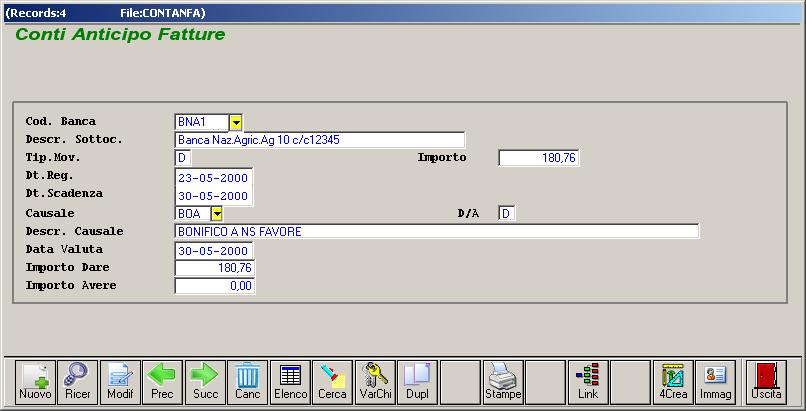Click the Conti Anticipo Fatture heading
The height and width of the screenshot is (411, 806).
tap(120, 34)
